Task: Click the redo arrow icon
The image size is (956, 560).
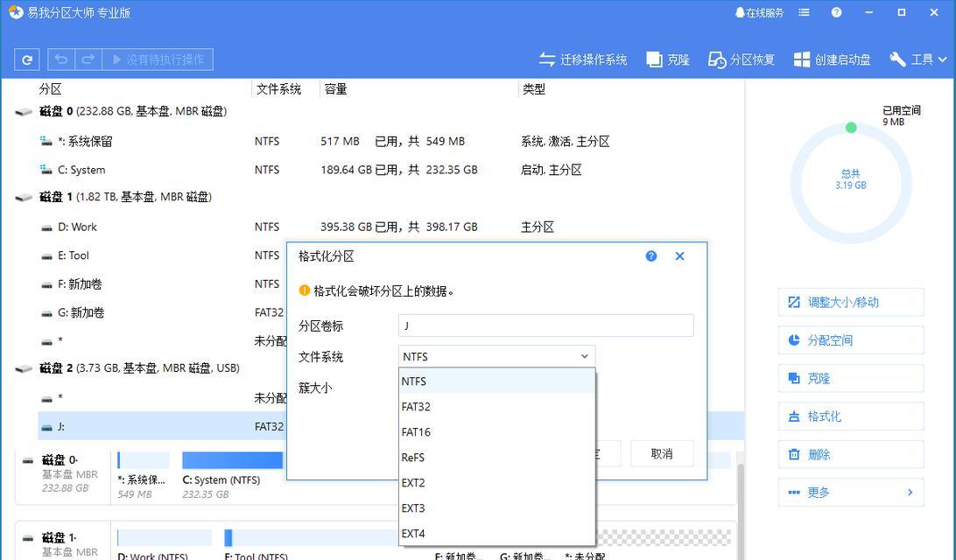Action: coord(88,59)
